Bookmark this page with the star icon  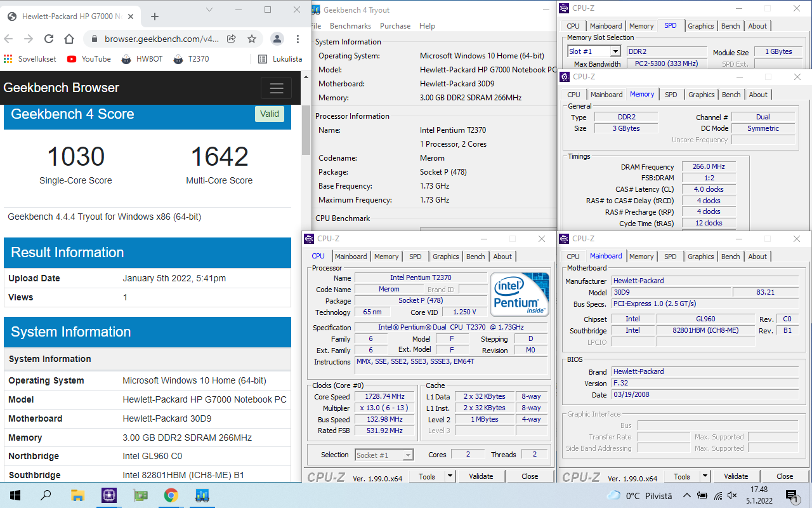(251, 39)
